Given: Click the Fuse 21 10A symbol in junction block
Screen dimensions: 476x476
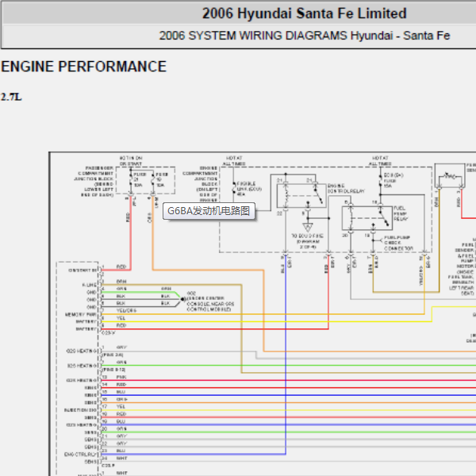Looking at the screenshot, I should pyautogui.click(x=131, y=180).
